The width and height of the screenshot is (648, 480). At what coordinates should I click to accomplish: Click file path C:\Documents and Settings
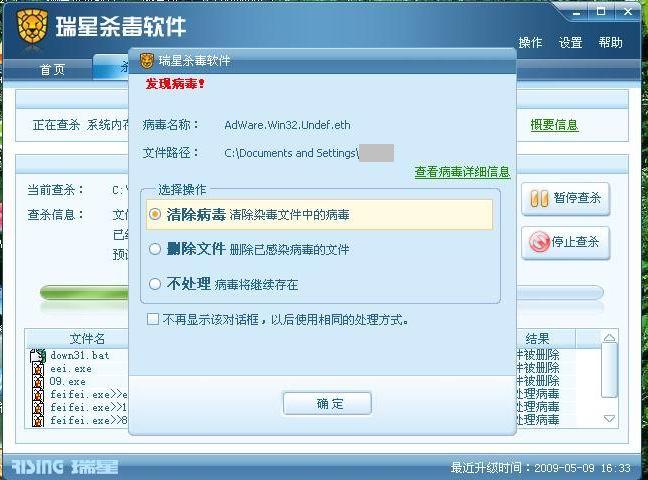click(x=291, y=153)
